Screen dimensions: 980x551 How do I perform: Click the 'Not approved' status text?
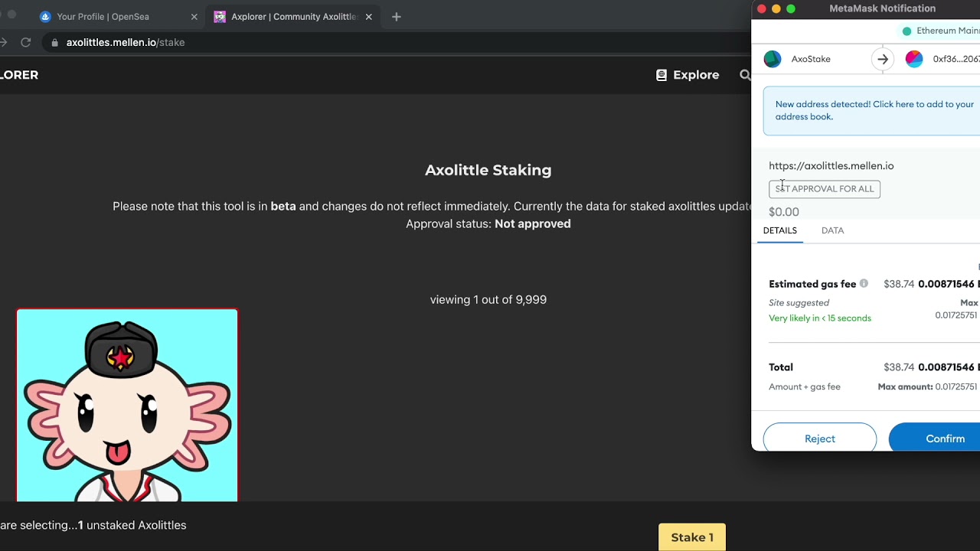(x=533, y=223)
